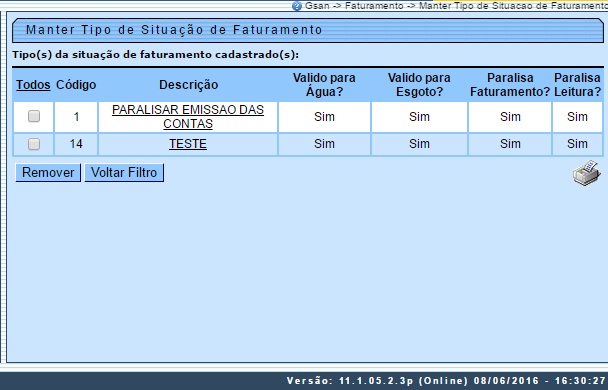Click the Paralisa Faturamento? header
The height and width of the screenshot is (390, 608).
click(x=510, y=85)
